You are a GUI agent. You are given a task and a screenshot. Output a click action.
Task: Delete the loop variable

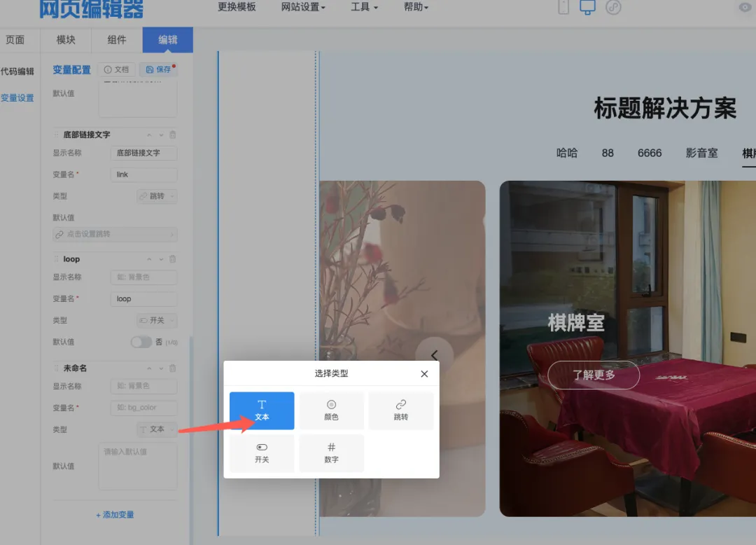173,259
